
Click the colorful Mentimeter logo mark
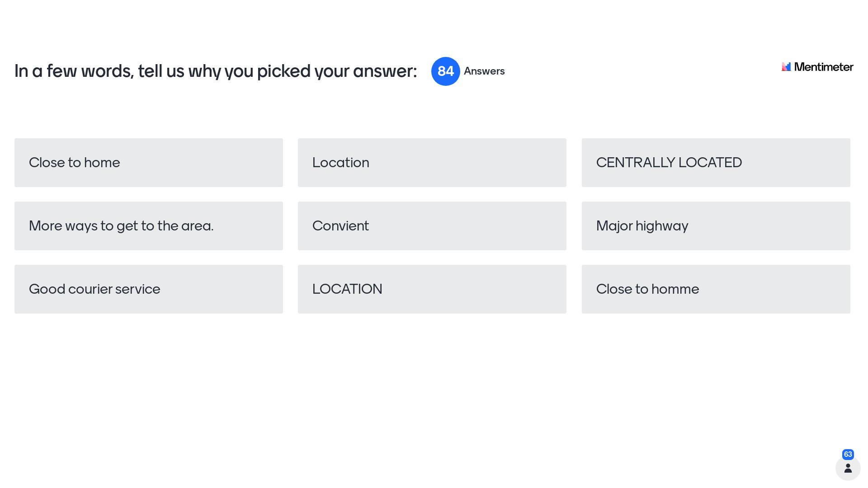(x=786, y=67)
